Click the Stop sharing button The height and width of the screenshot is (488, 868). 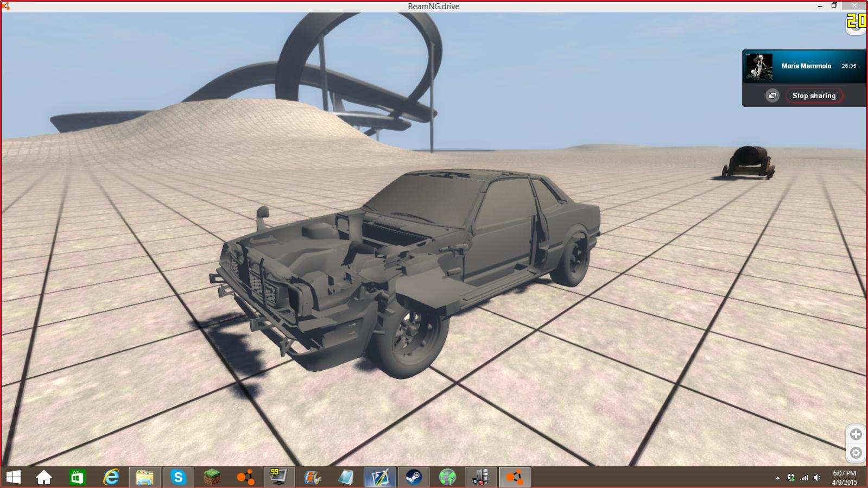tap(814, 96)
